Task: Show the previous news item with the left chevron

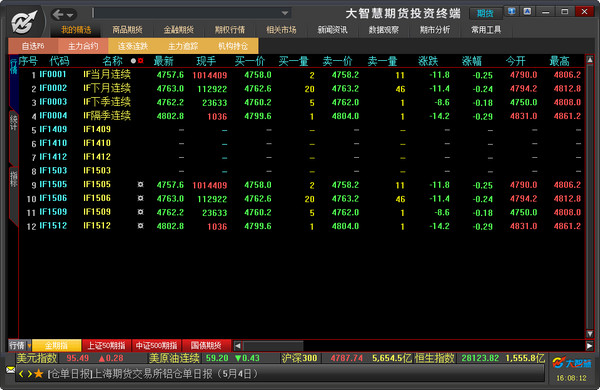Action: coord(21,374)
